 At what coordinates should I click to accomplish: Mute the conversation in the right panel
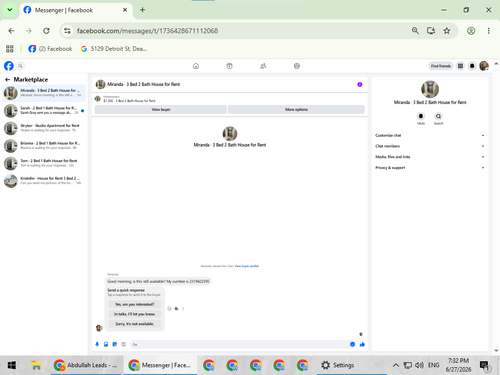(421, 116)
